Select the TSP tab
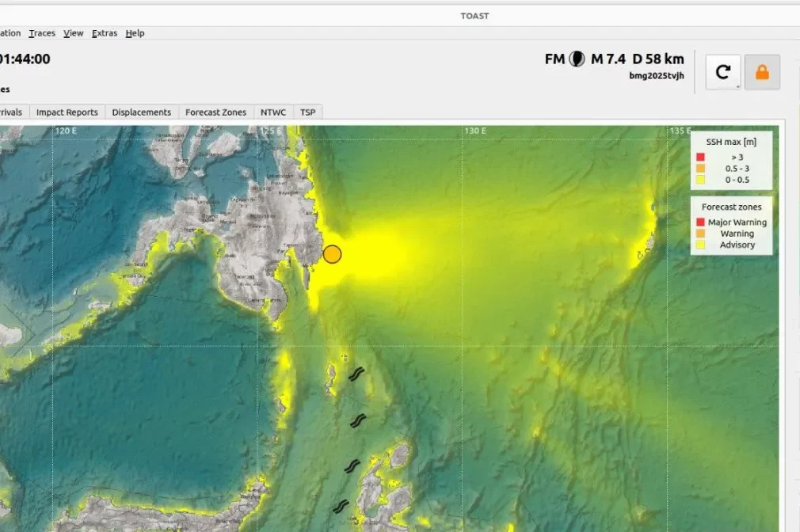Image resolution: width=800 pixels, height=532 pixels. pos(307,112)
